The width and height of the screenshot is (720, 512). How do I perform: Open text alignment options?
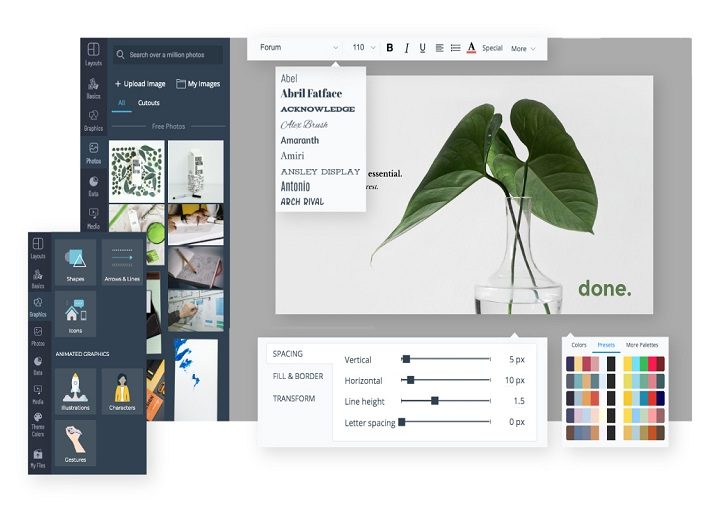click(x=439, y=48)
